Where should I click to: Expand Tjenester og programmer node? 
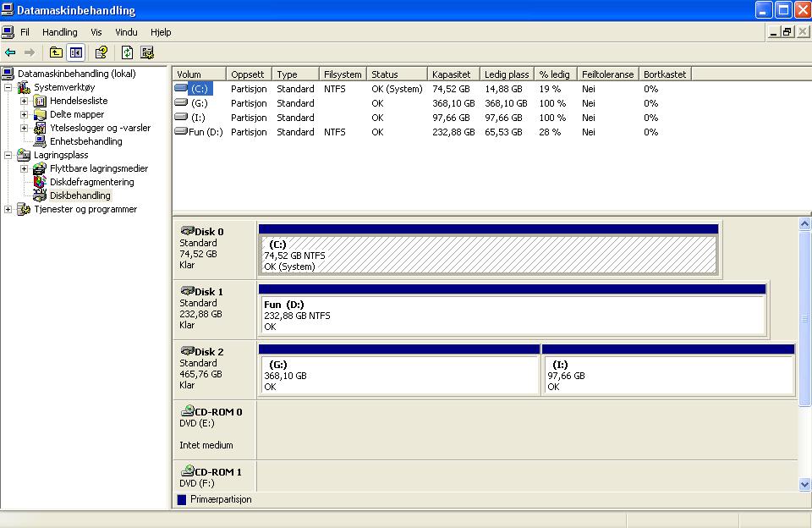[8, 209]
